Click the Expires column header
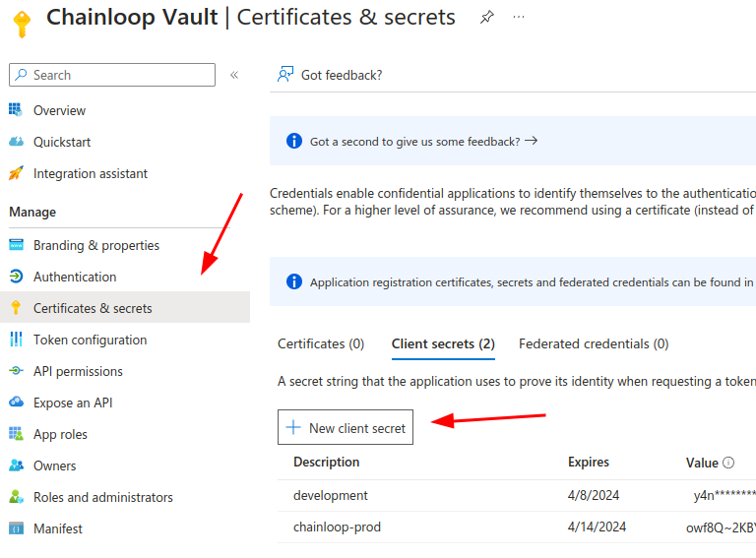Viewport: 756px width, 558px height. tap(589, 462)
